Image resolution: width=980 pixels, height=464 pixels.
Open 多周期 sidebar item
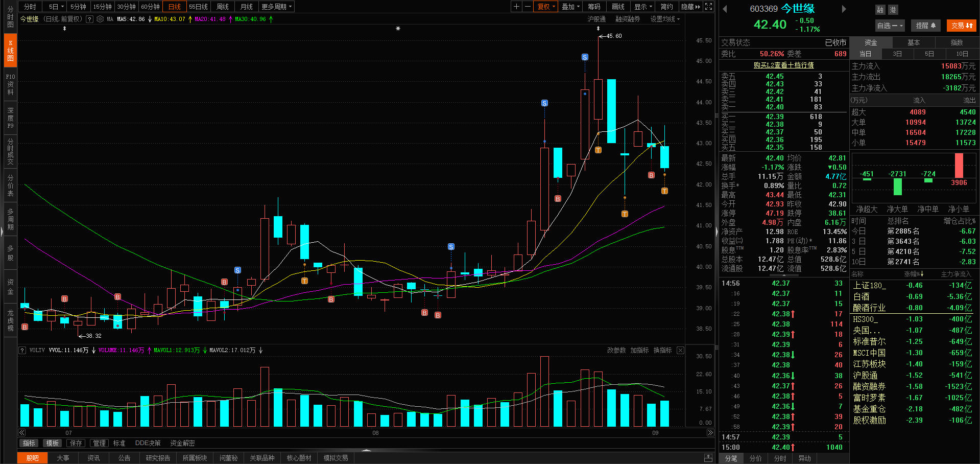10,219
